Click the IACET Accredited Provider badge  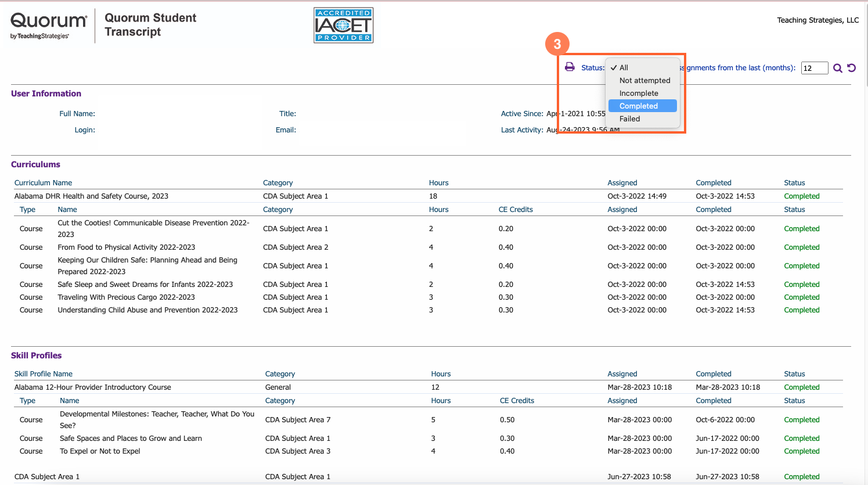point(343,25)
